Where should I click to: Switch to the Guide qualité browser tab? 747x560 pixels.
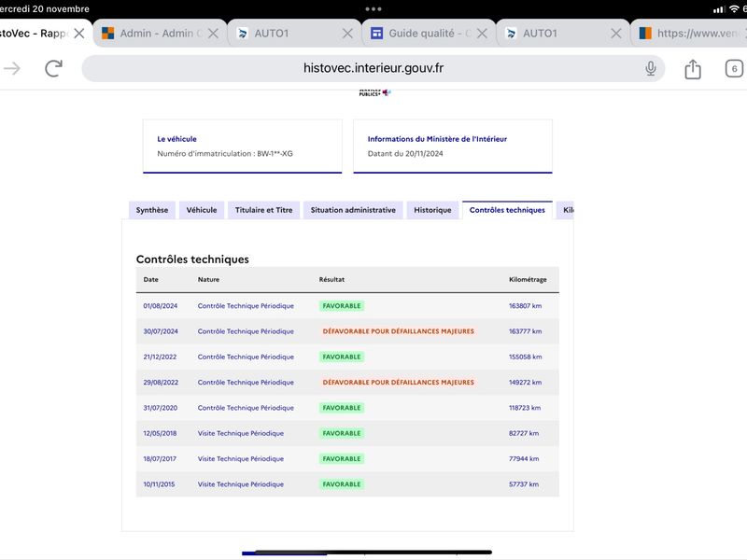pos(429,34)
